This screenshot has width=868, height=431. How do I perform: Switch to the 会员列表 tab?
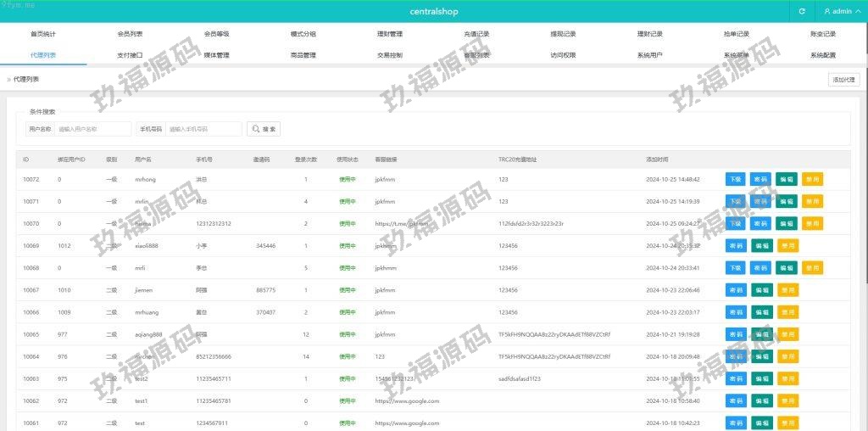tap(130, 34)
